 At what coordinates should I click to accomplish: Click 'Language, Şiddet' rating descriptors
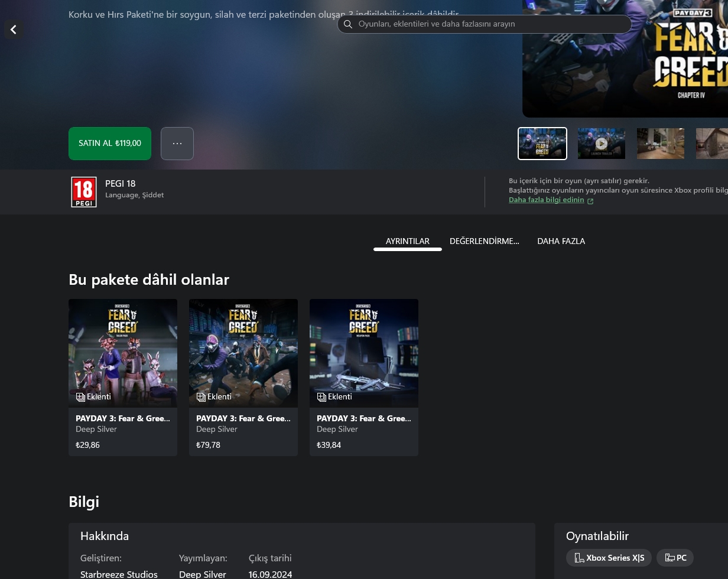click(134, 195)
